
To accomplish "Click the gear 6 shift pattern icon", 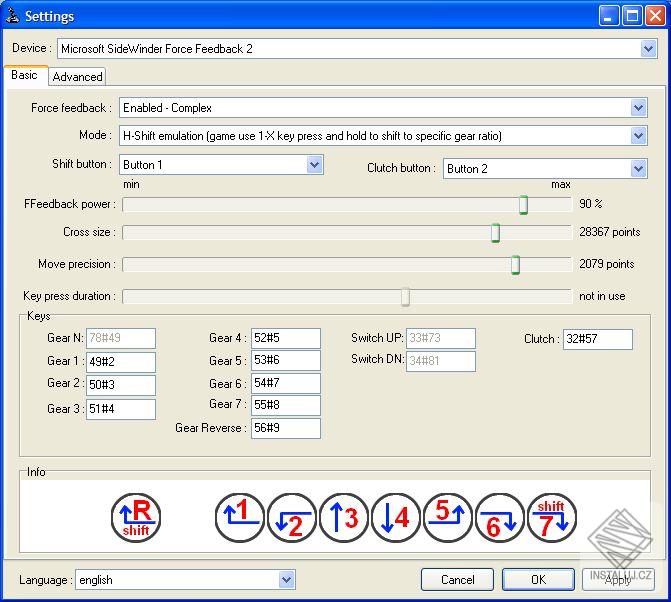I will click(x=500, y=518).
